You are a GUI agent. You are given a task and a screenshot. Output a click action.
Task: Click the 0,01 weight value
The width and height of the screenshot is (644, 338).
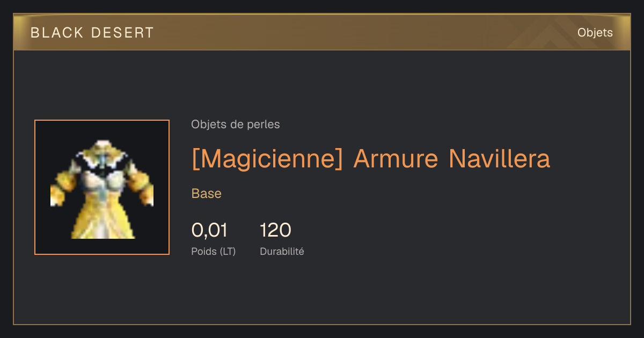(209, 230)
